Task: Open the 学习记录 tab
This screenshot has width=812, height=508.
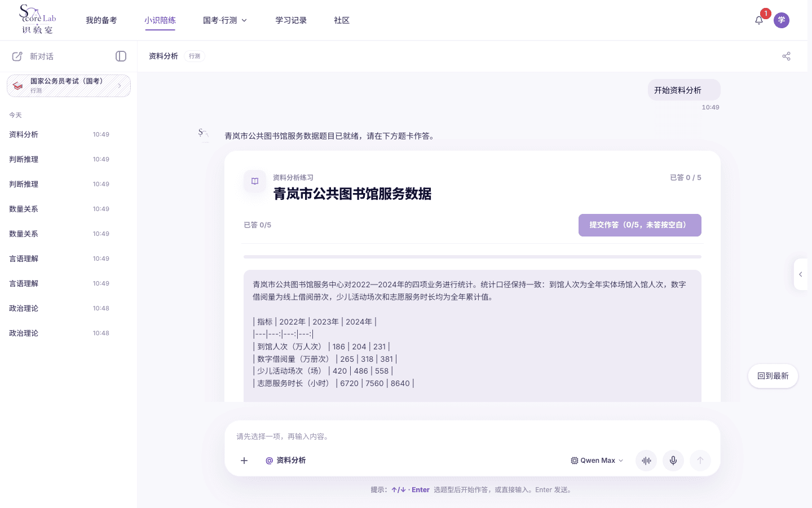Action: click(291, 20)
